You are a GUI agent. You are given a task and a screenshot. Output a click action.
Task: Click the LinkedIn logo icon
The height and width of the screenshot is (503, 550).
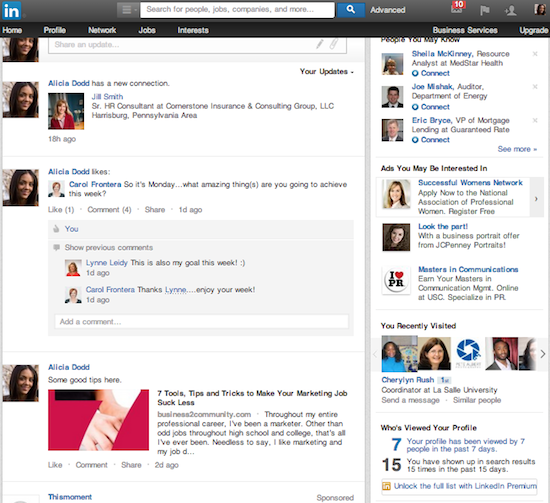pyautogui.click(x=12, y=10)
